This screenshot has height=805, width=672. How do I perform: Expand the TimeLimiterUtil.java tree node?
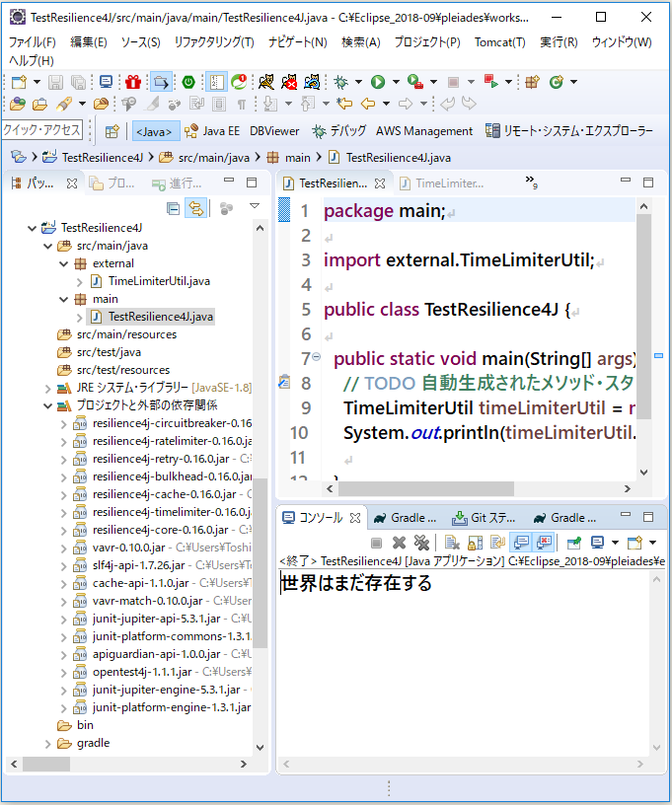[x=79, y=282]
